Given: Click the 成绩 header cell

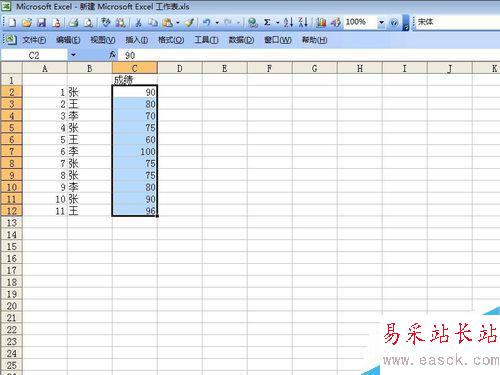Looking at the screenshot, I should click(135, 80).
